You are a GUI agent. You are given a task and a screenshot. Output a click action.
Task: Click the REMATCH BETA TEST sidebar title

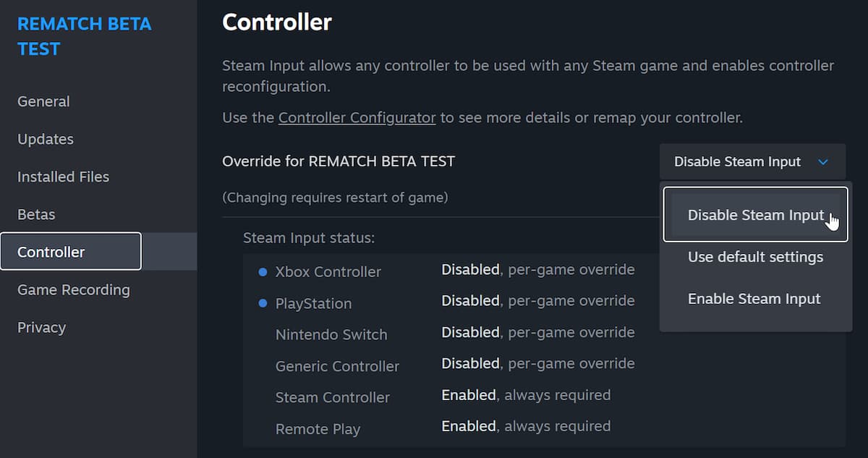click(84, 36)
